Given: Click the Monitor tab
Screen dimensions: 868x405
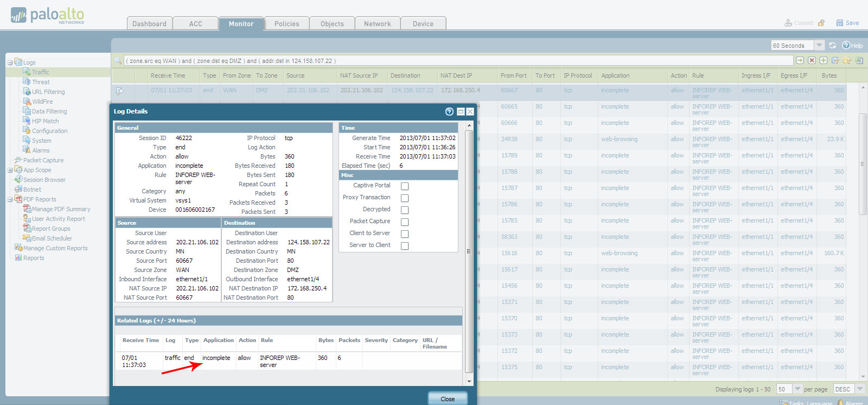Looking at the screenshot, I should tap(241, 23).
